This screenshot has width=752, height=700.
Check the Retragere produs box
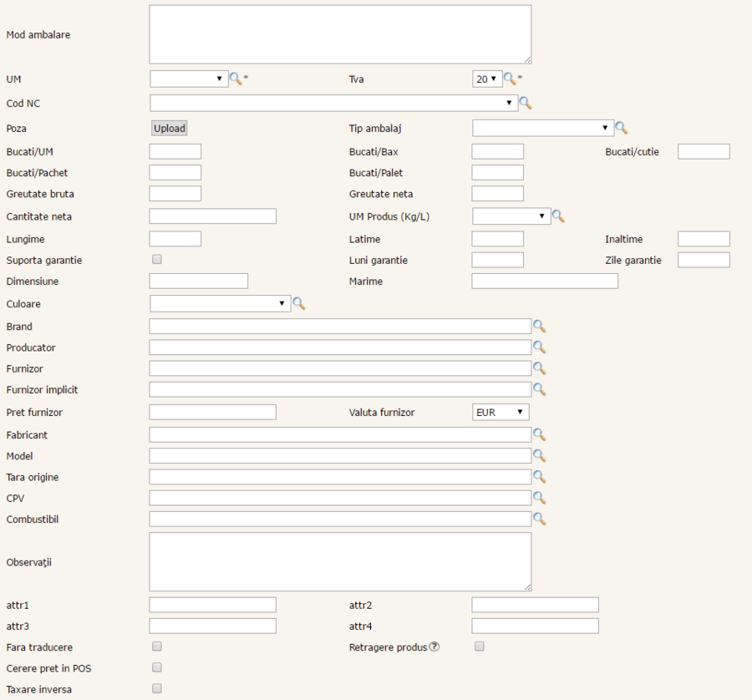pyautogui.click(x=480, y=647)
